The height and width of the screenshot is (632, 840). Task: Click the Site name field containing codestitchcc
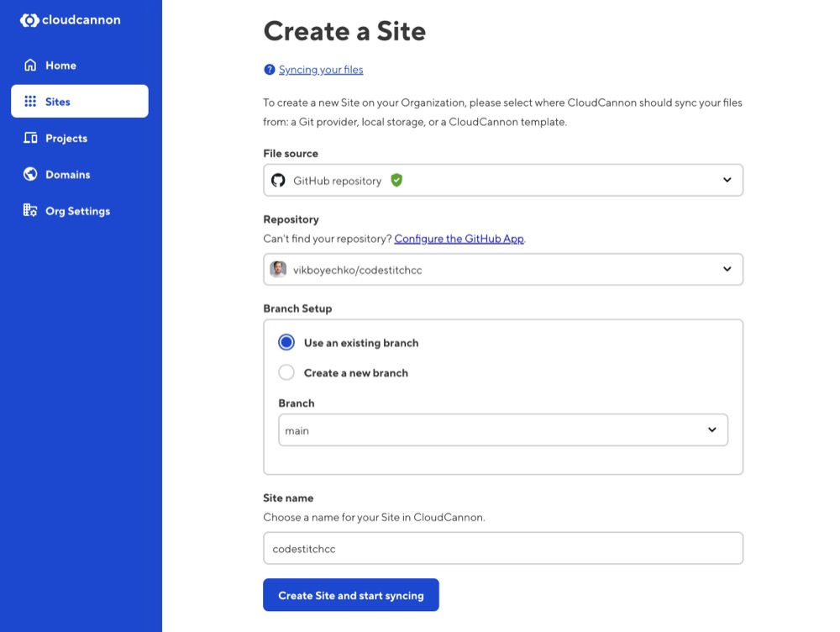(502, 548)
